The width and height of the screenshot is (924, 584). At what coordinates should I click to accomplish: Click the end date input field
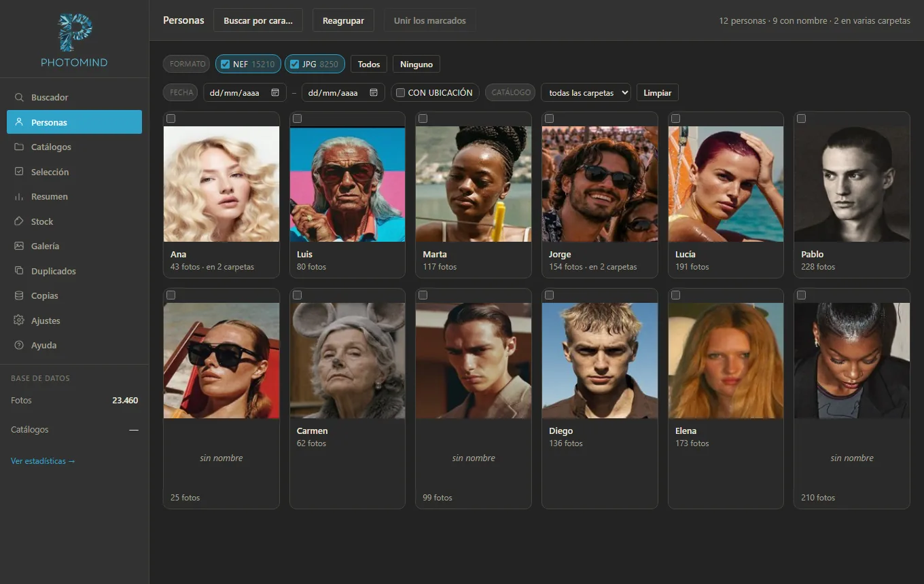pos(343,92)
